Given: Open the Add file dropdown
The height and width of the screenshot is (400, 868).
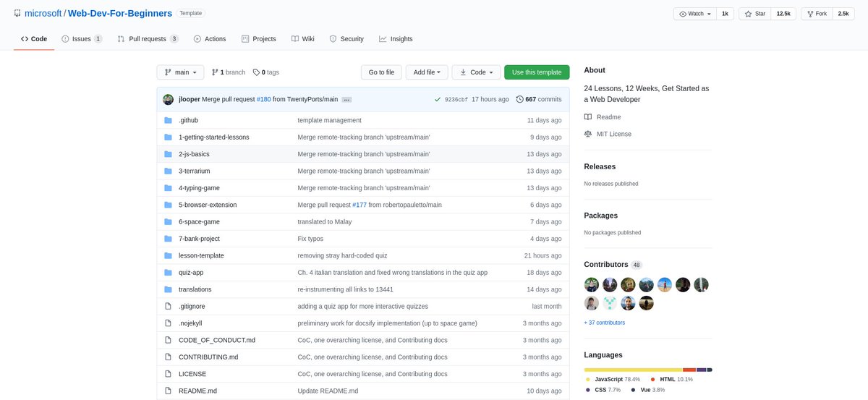Looking at the screenshot, I should (426, 72).
